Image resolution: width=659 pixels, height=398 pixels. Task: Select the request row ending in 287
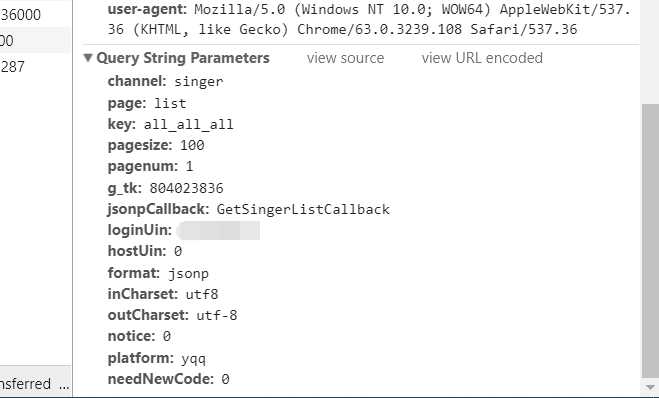(x=35, y=66)
